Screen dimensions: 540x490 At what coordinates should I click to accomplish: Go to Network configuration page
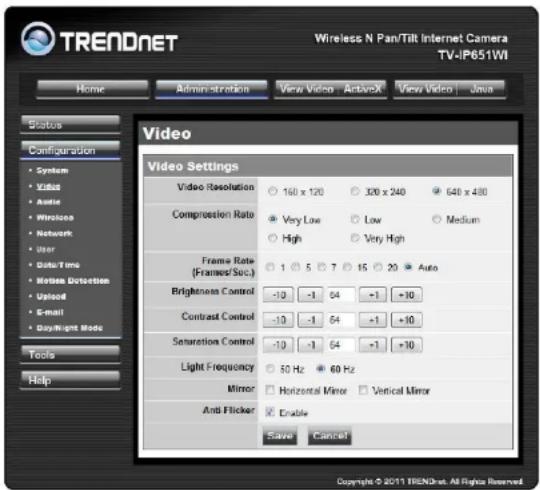tap(54, 233)
